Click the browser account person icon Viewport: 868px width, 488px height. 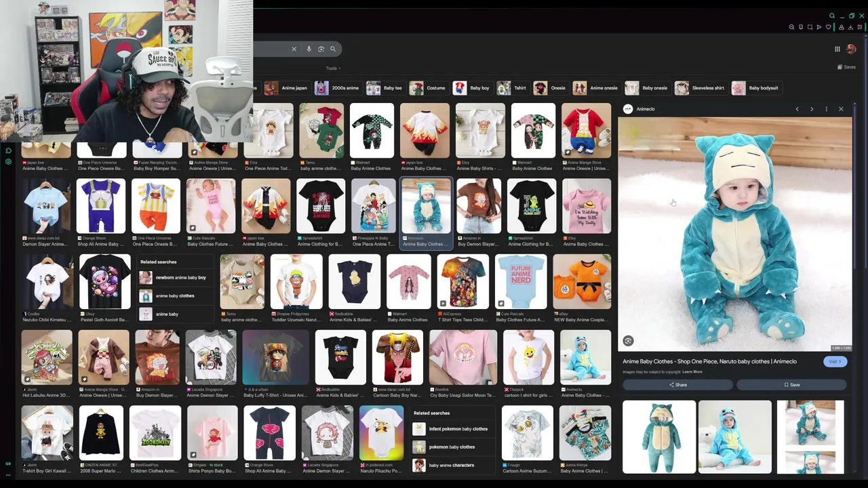pos(842,27)
